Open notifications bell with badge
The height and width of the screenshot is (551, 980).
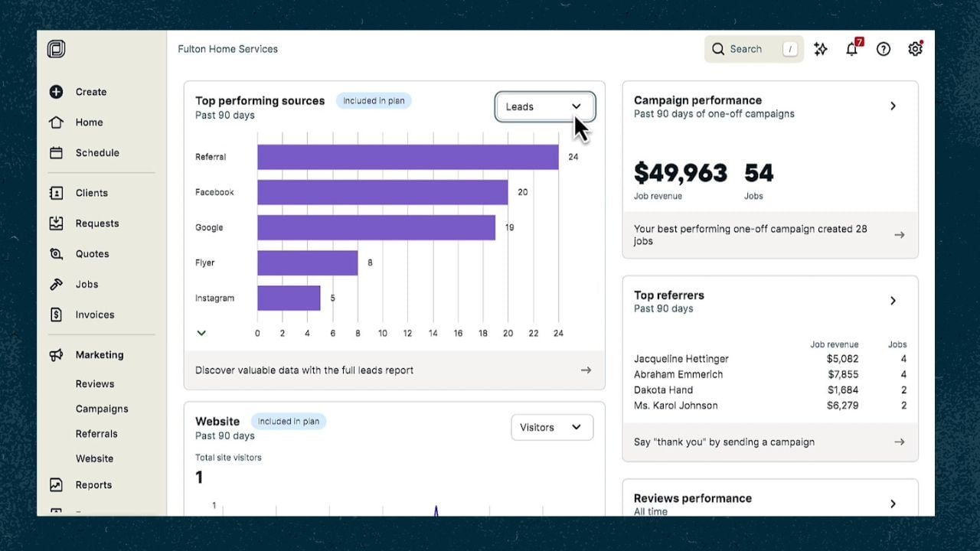851,49
